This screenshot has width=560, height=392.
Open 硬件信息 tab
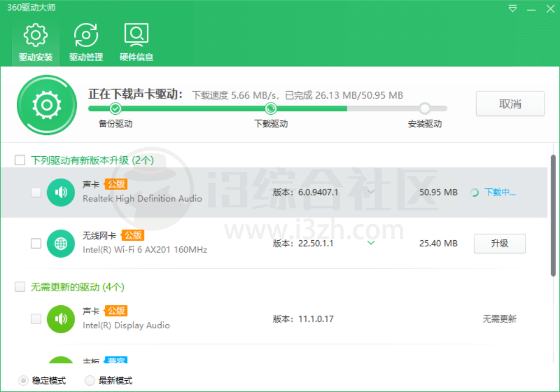click(x=137, y=43)
